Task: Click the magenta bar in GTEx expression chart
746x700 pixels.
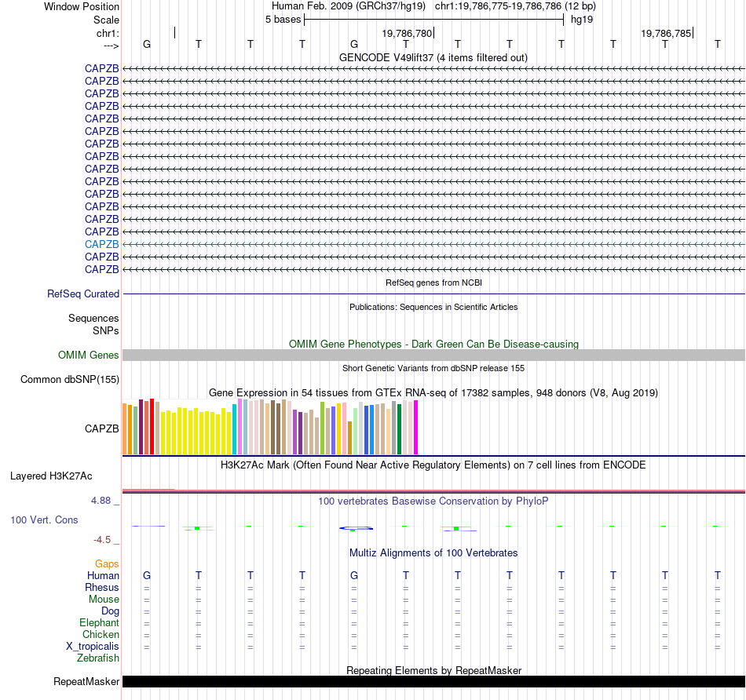Action: click(x=416, y=428)
